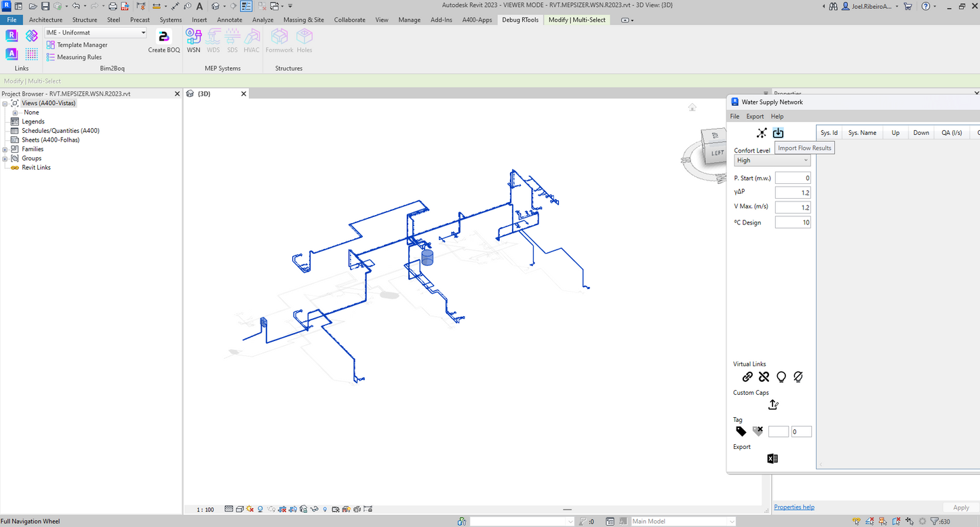980x527 pixels.
Task: Open the IME - Uniformat dropdown
Action: pos(96,33)
